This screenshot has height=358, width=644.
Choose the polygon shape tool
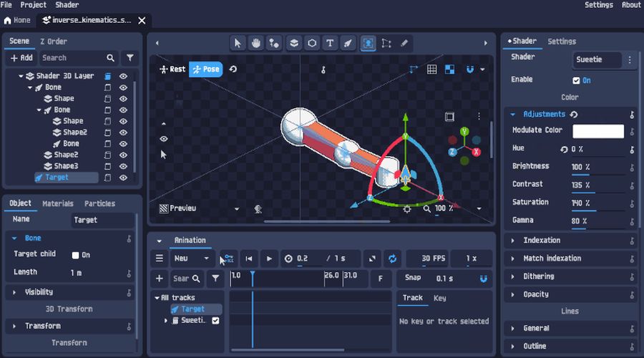pyautogui.click(x=312, y=43)
